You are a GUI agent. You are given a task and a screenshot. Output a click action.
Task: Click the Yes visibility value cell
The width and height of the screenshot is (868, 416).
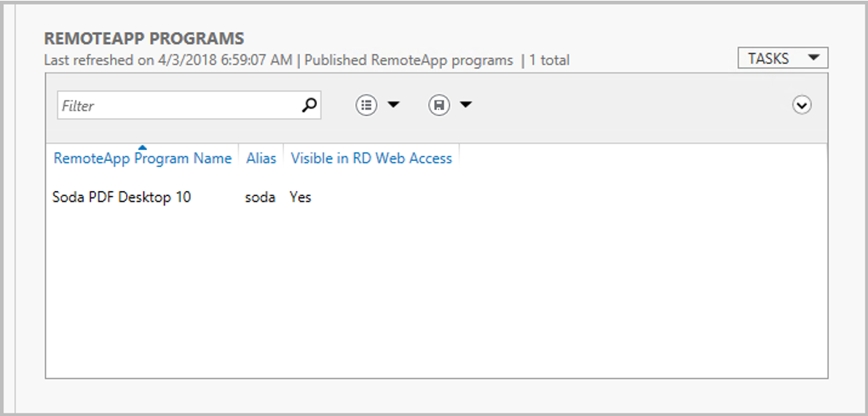(301, 197)
